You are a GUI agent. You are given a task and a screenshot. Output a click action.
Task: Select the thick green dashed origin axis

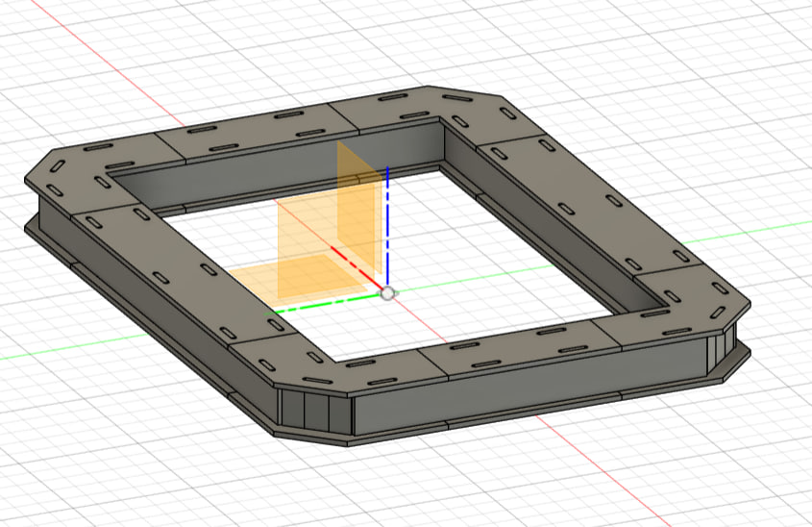[x=323, y=304]
